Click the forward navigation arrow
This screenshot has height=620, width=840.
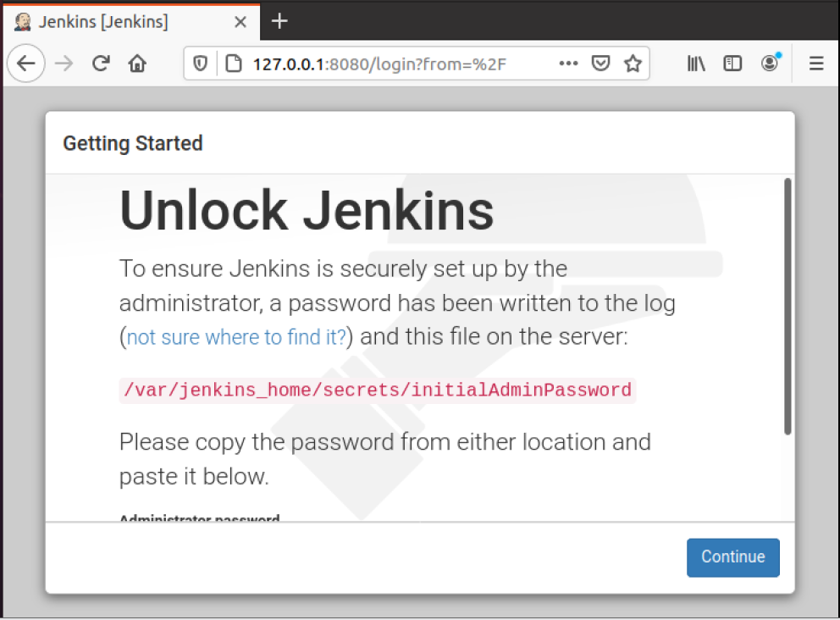64,64
